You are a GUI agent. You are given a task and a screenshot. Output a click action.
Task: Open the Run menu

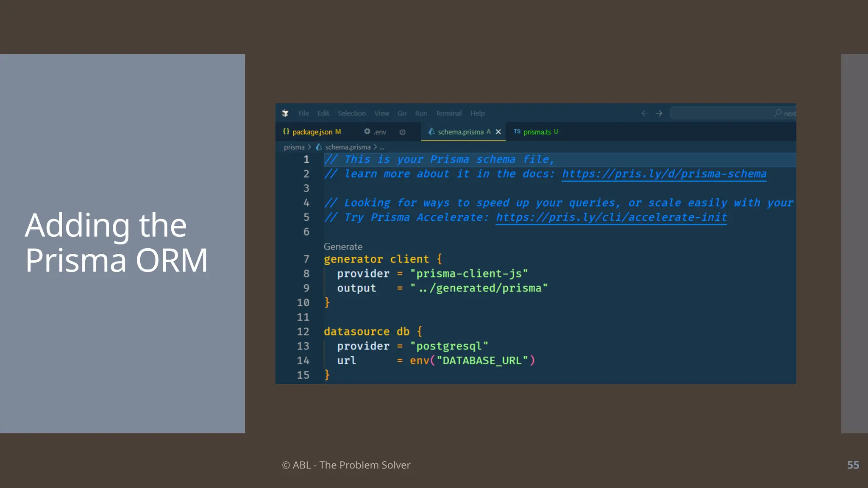coord(421,113)
